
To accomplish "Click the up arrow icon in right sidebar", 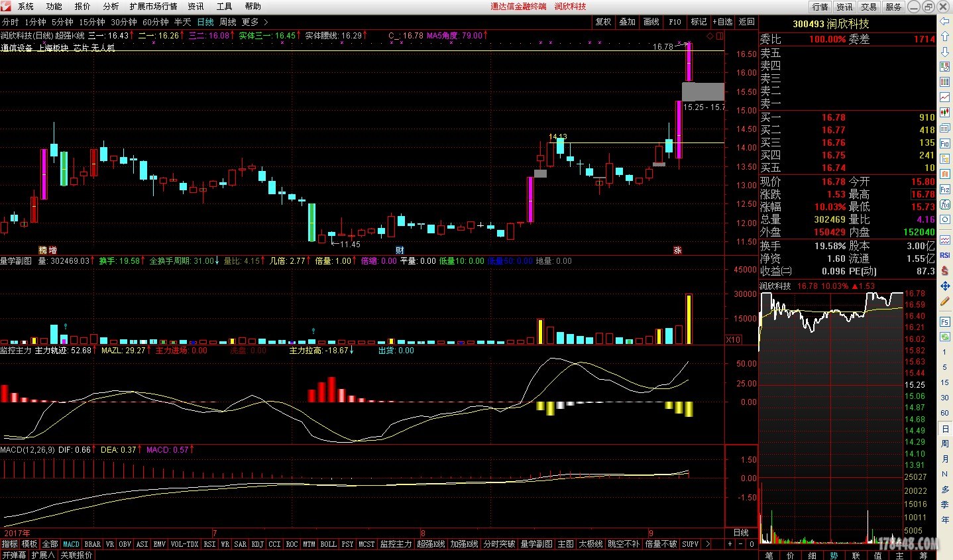I will click(944, 37).
